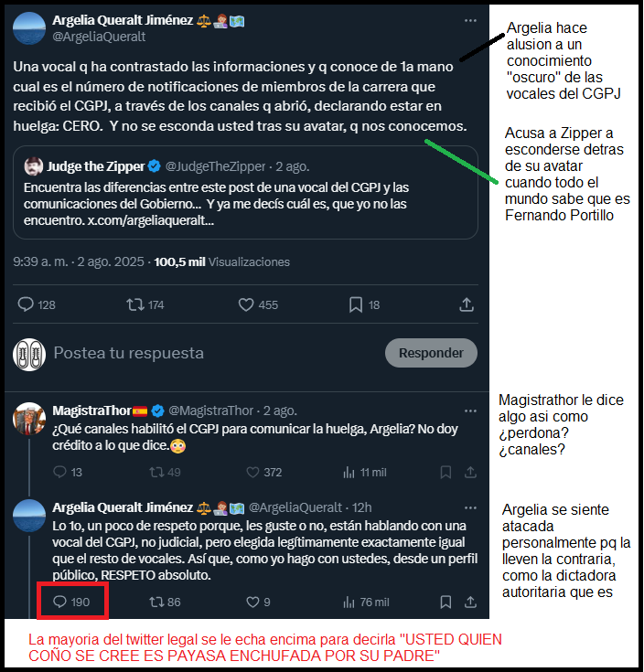
Task: Repost MagistraThor's reply showing 49 reposts
Action: coord(156,472)
